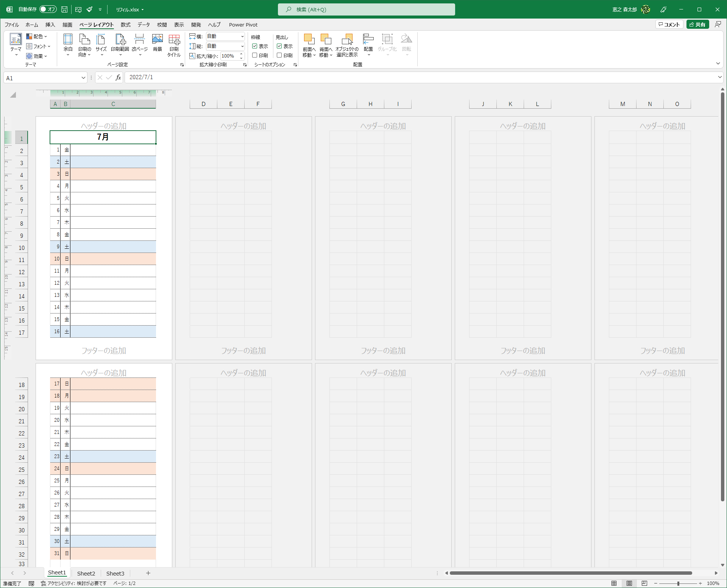Expand the 横 width dropdown
Viewport: 727px width, 588px height.
pos(242,36)
